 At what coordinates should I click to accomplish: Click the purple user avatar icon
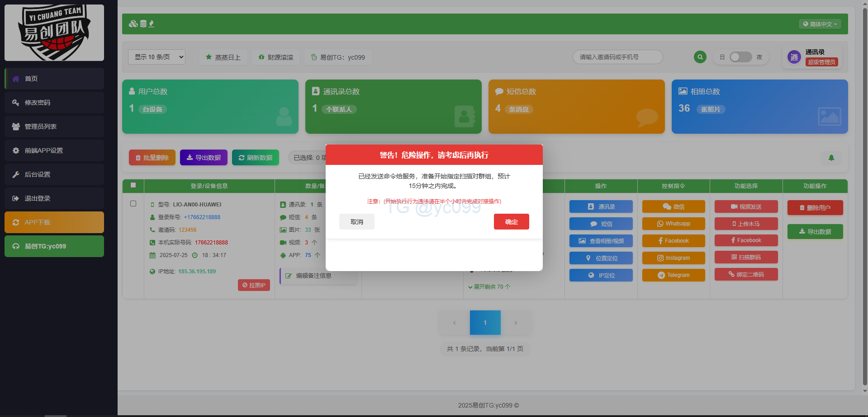(x=794, y=57)
